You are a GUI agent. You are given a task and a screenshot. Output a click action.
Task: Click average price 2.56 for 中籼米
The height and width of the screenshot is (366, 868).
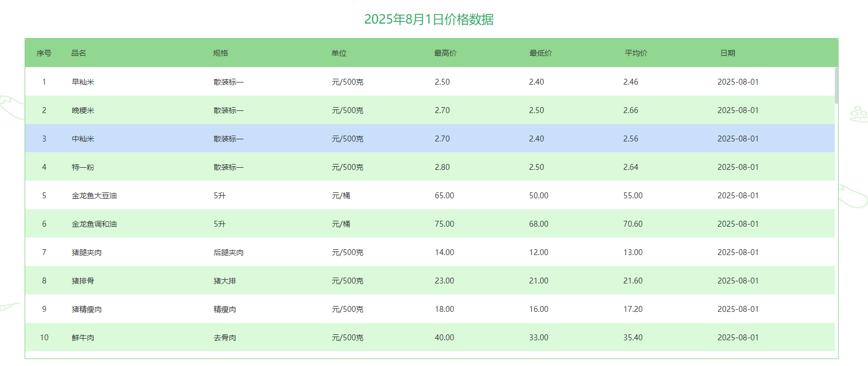(631, 139)
